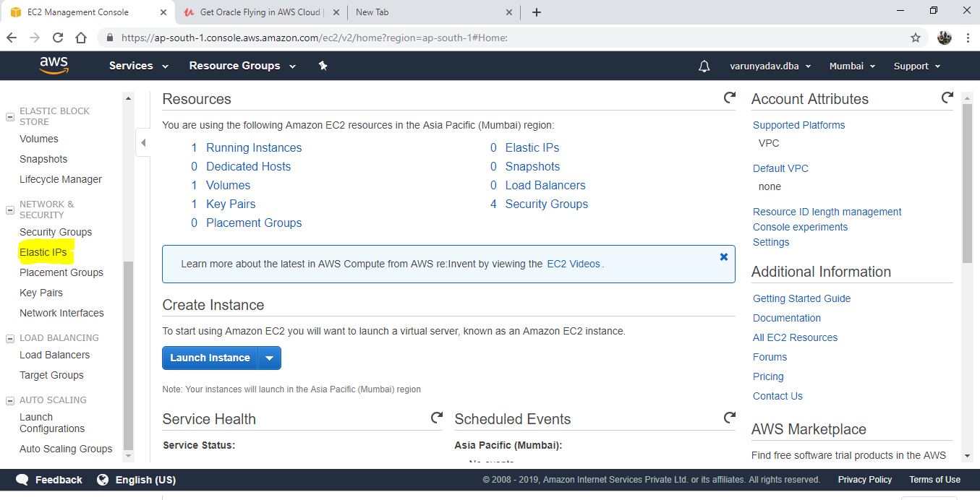Dismiss the EC2 Videos info banner
980x500 pixels.
tap(723, 257)
